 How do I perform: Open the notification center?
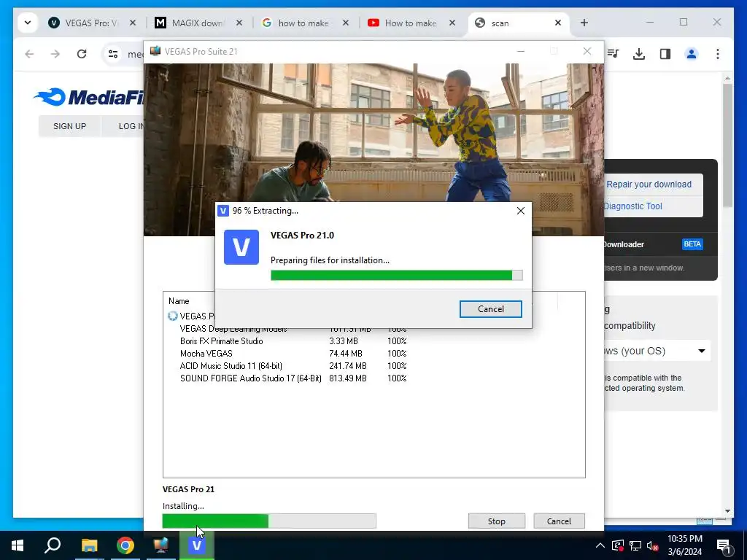pos(724,545)
